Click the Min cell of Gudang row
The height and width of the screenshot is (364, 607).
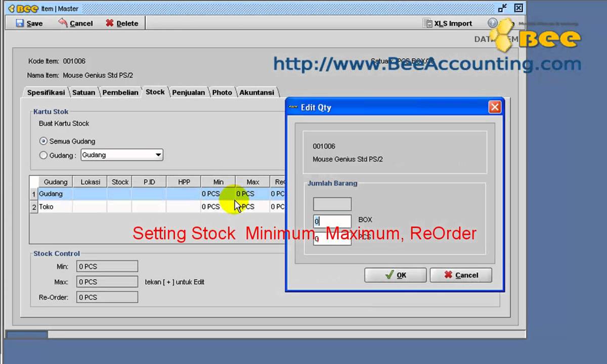(218, 194)
